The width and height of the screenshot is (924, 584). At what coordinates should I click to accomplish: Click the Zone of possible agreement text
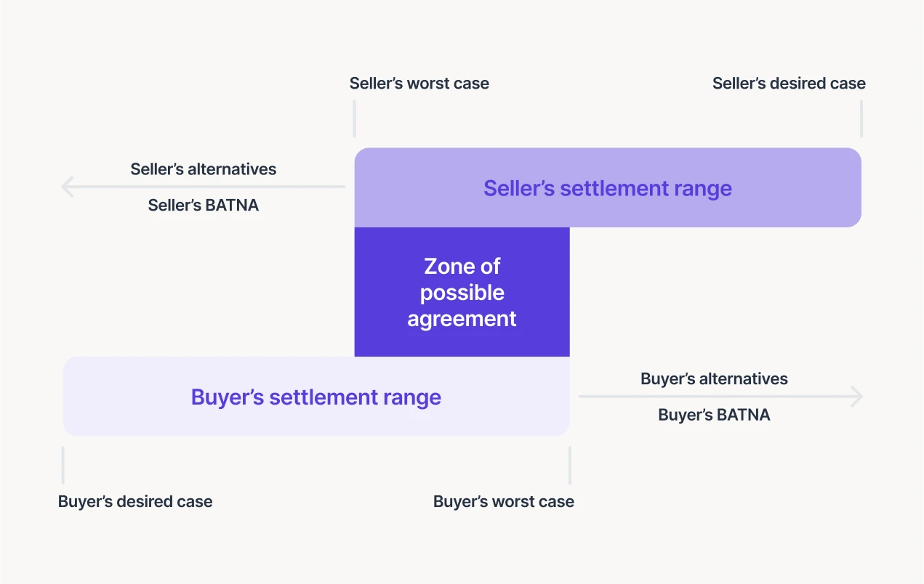[x=462, y=292]
